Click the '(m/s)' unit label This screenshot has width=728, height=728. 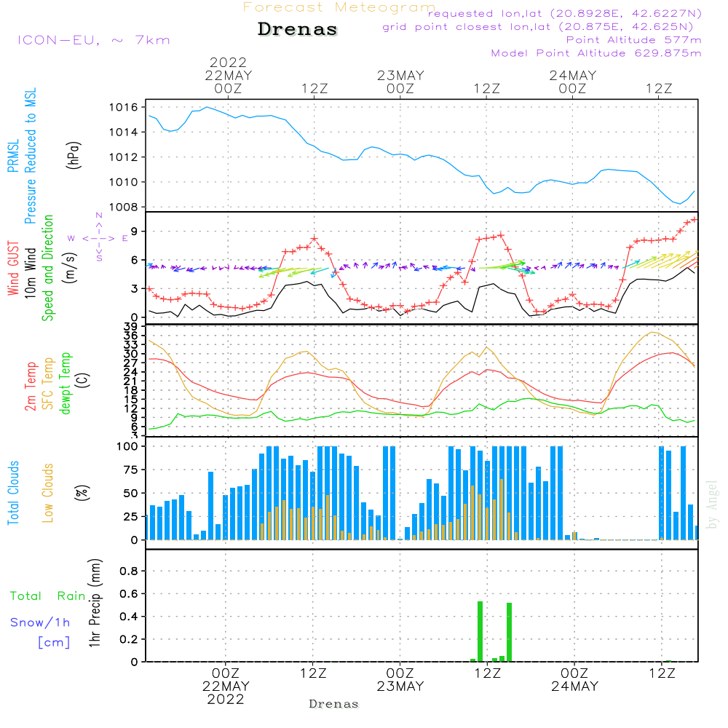click(x=71, y=268)
